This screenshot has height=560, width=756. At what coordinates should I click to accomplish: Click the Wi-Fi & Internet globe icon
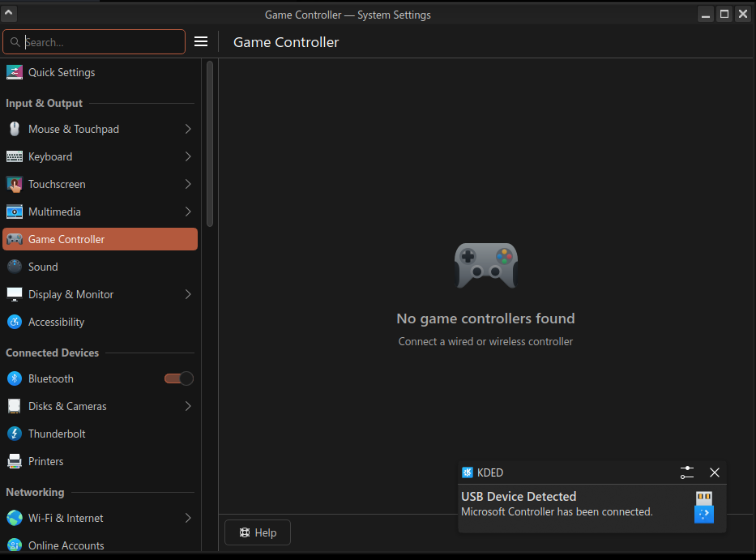click(x=15, y=518)
